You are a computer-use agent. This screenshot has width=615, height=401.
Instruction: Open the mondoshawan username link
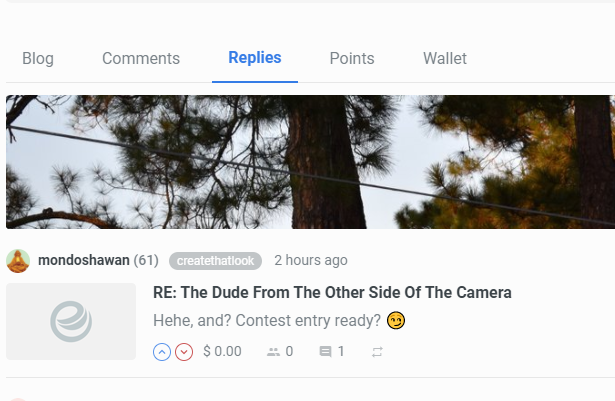coord(84,261)
